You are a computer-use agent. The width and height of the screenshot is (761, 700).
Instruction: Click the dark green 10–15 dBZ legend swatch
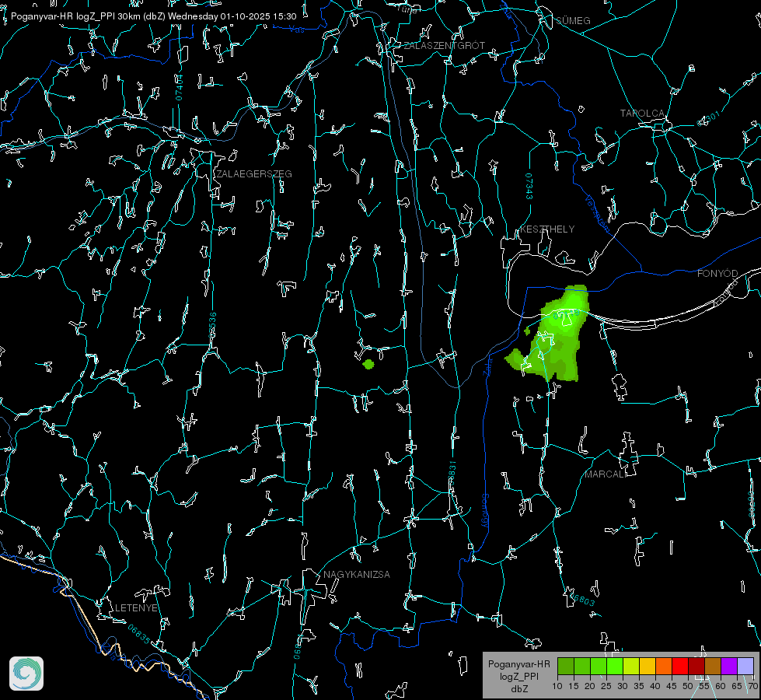coord(566,666)
